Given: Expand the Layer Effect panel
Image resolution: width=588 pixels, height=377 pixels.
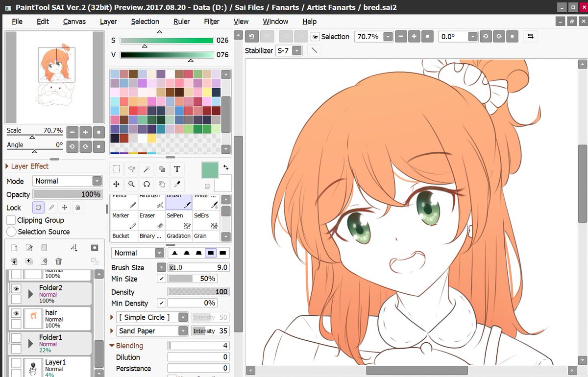Looking at the screenshot, I should pos(7,166).
